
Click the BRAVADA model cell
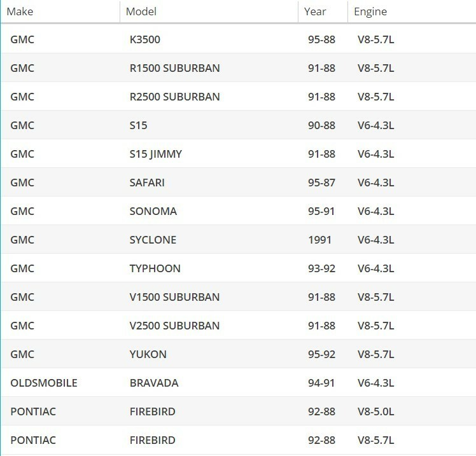154,383
